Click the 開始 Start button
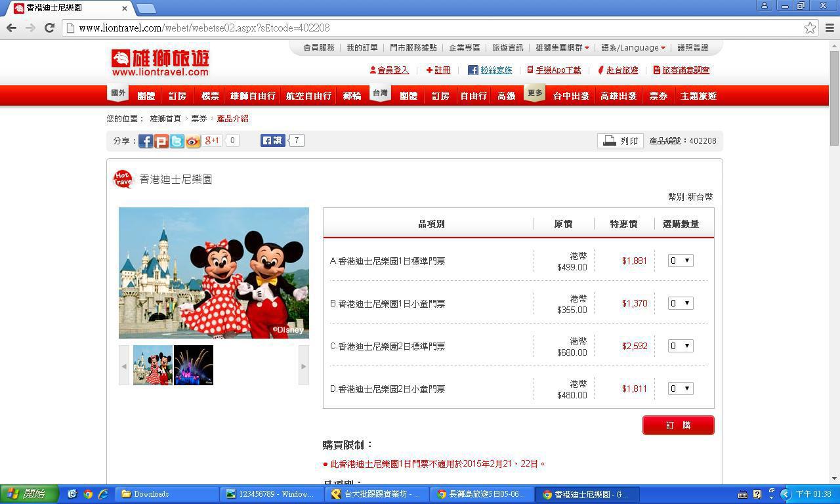 [30, 494]
